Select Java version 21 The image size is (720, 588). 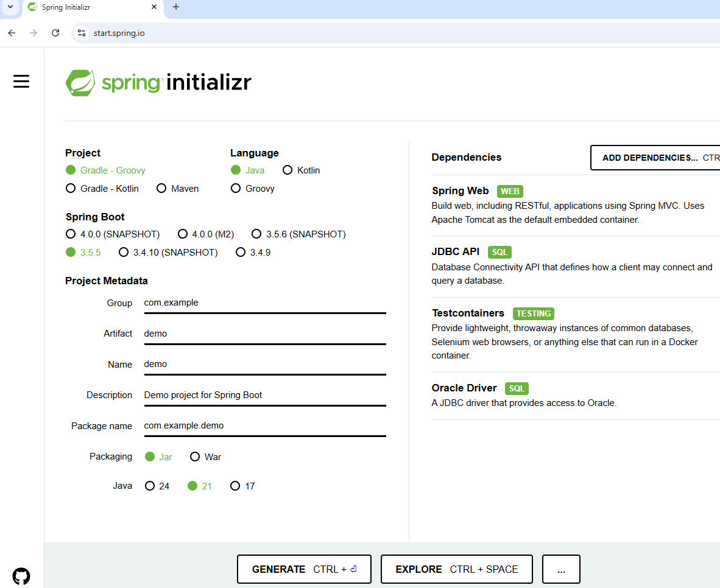tap(200, 486)
